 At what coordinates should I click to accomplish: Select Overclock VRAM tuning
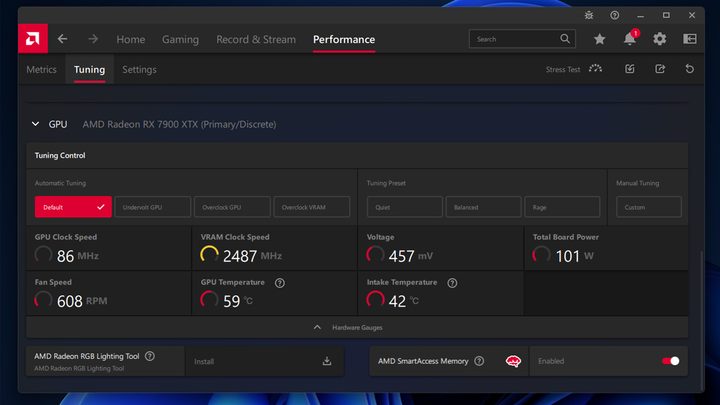(x=312, y=207)
